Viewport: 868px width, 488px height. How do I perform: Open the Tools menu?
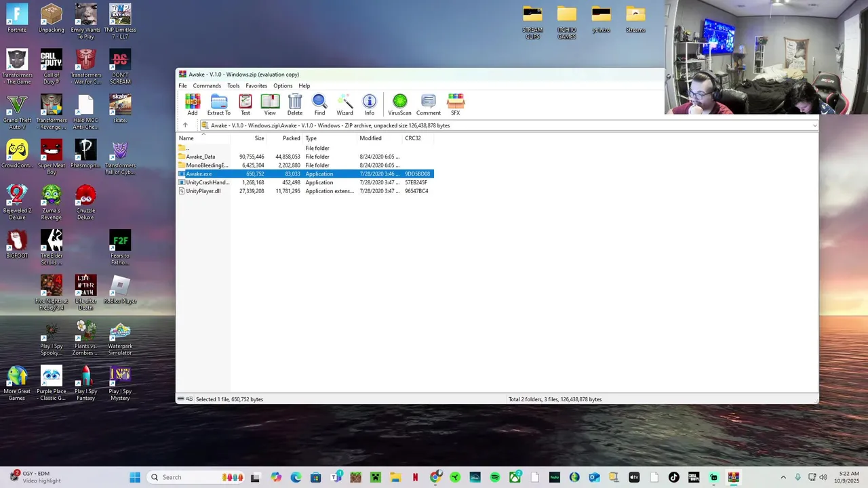[x=233, y=86]
